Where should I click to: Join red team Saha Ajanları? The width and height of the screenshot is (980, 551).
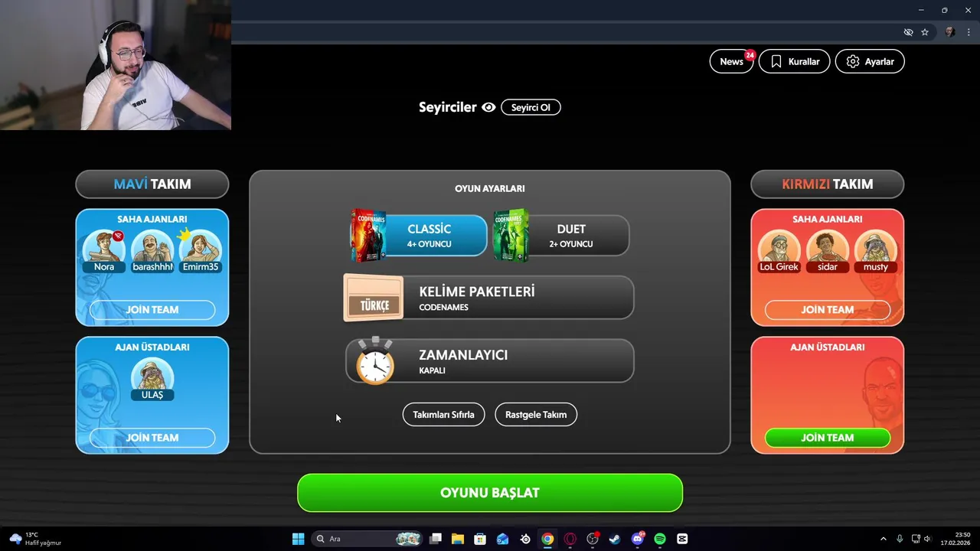828,310
